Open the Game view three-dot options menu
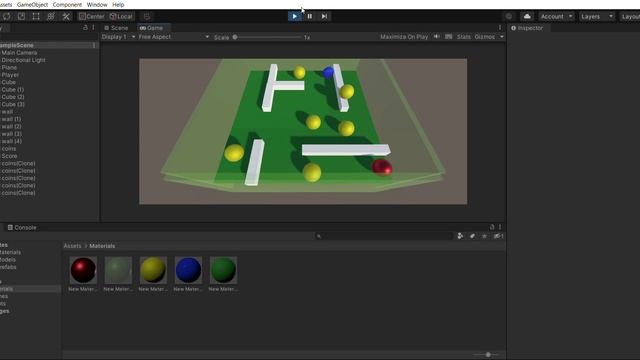Viewport: 640px width, 360px height. click(x=500, y=28)
